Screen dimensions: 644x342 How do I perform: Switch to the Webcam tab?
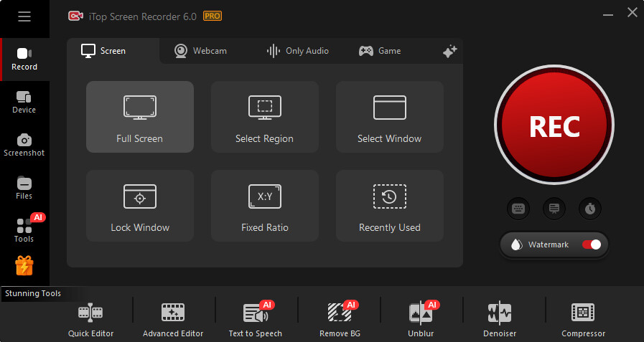(200, 51)
